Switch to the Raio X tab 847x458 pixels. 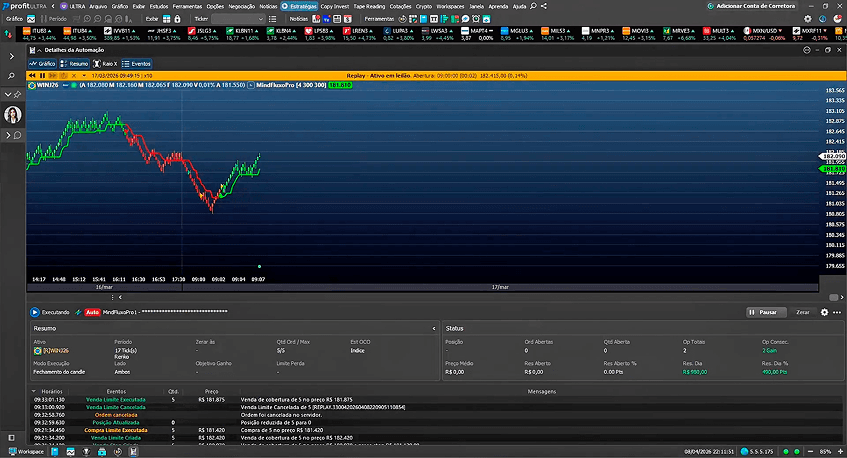click(105, 64)
